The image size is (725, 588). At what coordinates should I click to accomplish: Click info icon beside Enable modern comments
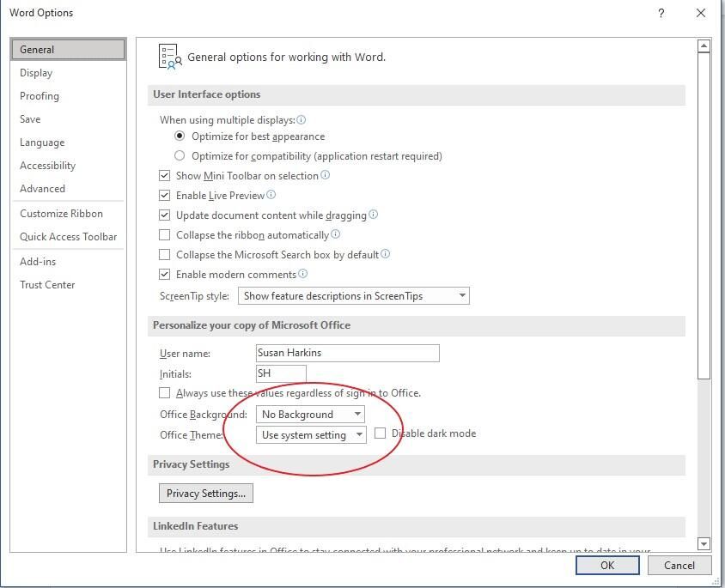click(x=304, y=274)
